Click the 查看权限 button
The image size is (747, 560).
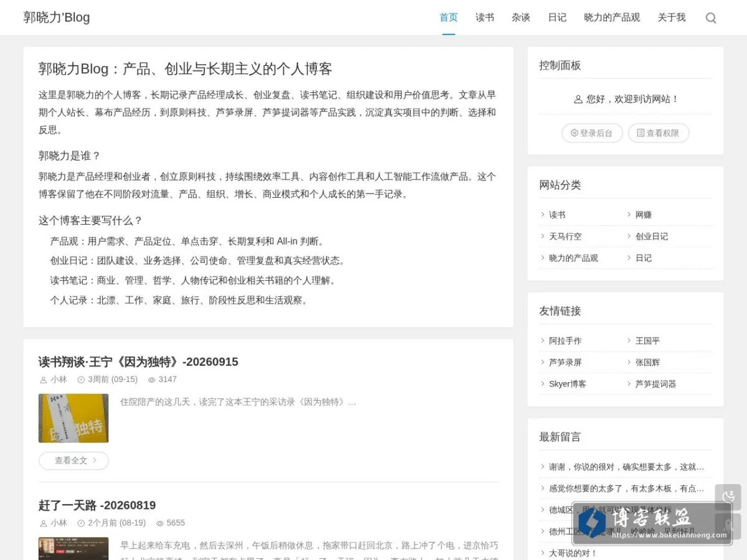click(659, 133)
